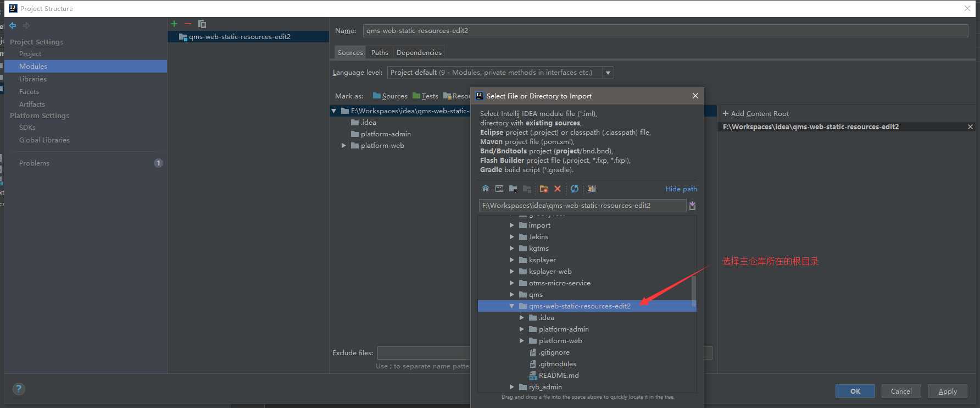Switch to the Sources tab
The image size is (980, 408).
(350, 52)
